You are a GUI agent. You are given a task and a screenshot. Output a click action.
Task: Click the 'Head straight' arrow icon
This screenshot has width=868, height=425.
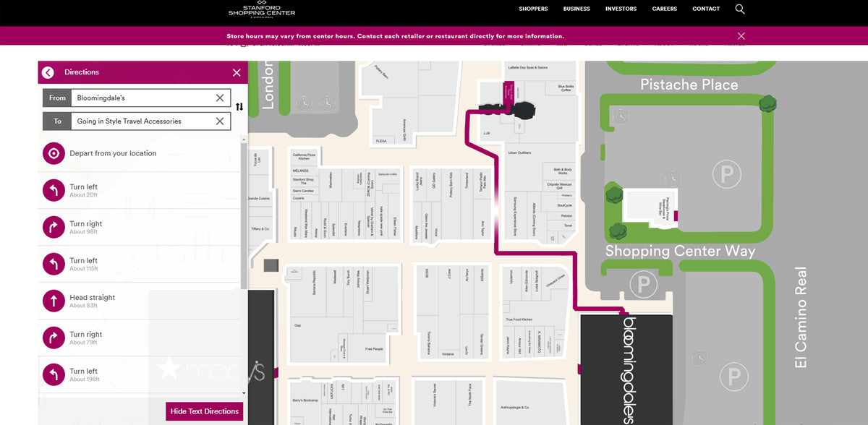[x=53, y=301]
